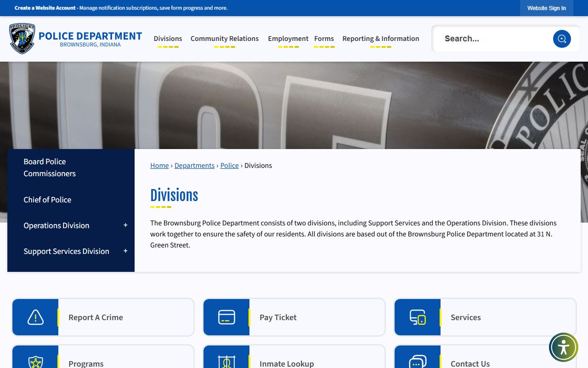Click the Programs label
Screen dimensions: 588x368
pos(86,363)
